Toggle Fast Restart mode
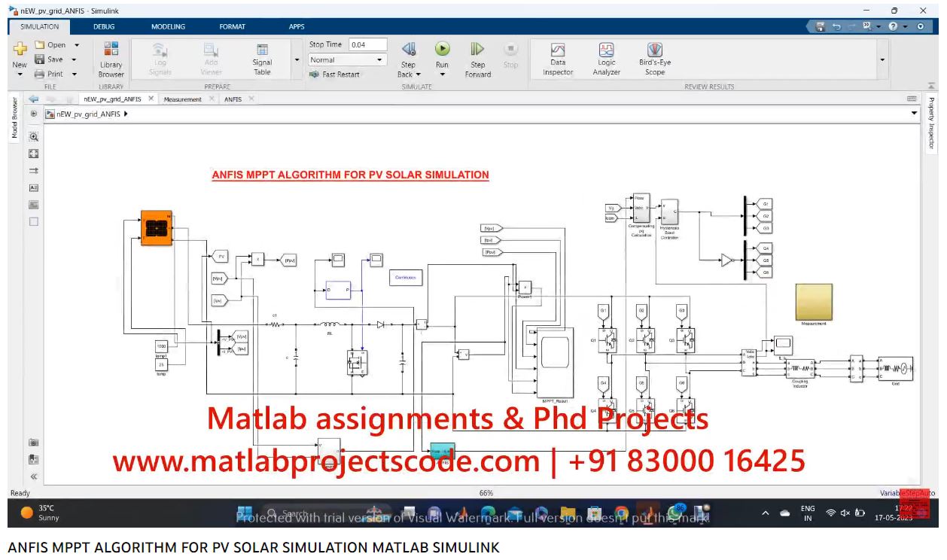Screen dimensions: 947x560 click(x=335, y=75)
